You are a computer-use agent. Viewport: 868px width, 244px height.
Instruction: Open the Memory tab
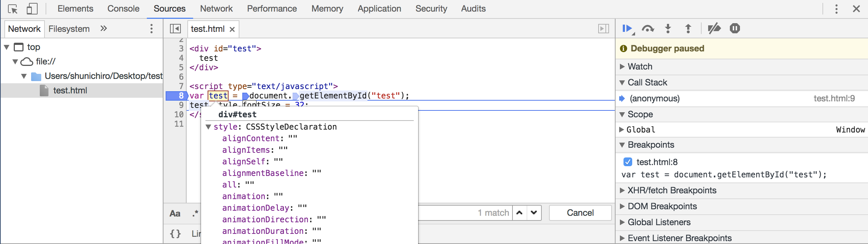[327, 9]
